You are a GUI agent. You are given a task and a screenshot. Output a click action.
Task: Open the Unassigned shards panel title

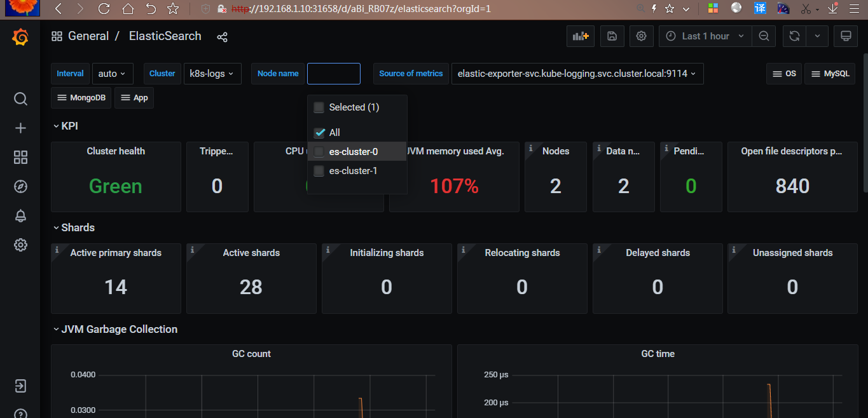coord(792,253)
